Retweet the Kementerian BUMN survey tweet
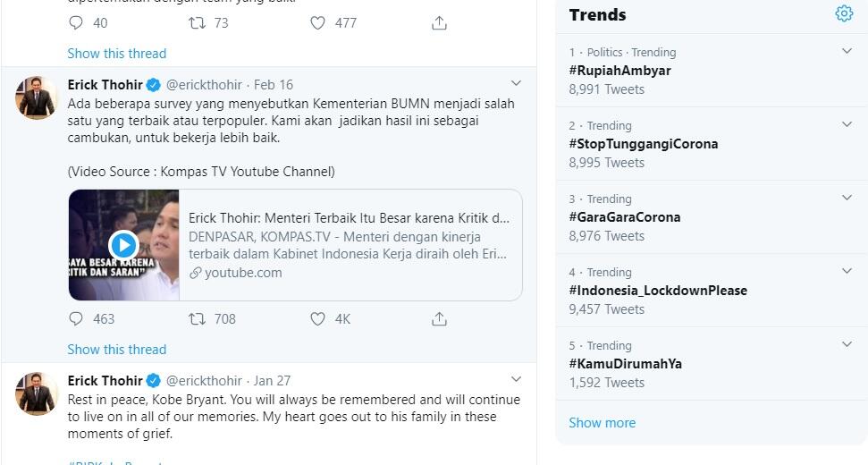Image resolution: width=868 pixels, height=465 pixels. pos(198,318)
